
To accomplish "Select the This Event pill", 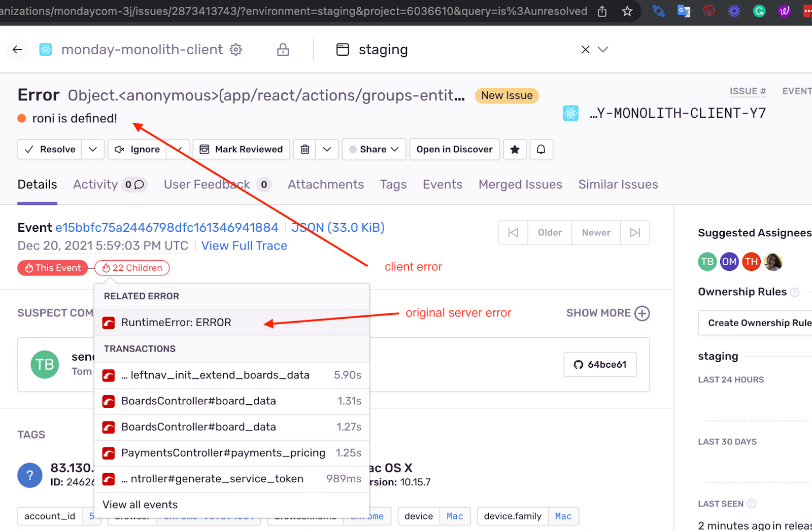I will [x=53, y=268].
